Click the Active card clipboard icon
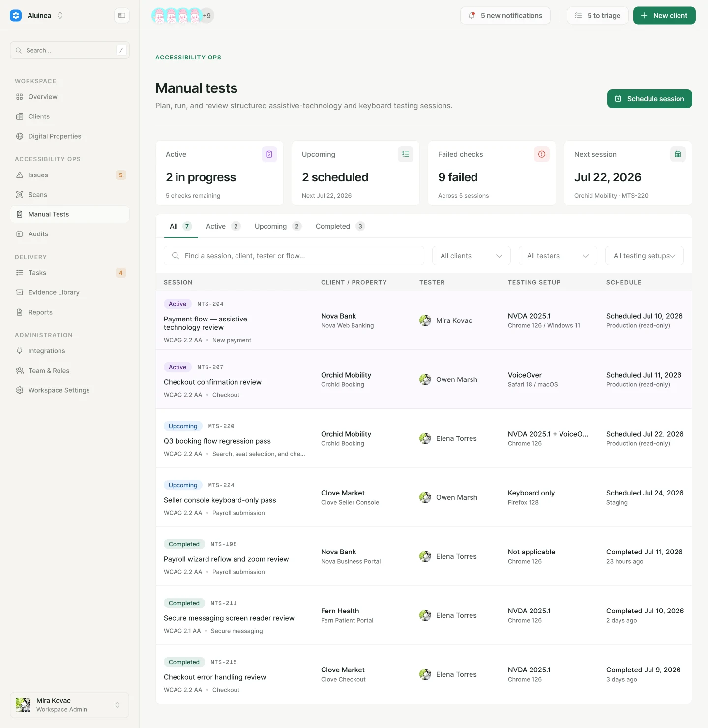Image resolution: width=708 pixels, height=728 pixels. coord(269,154)
